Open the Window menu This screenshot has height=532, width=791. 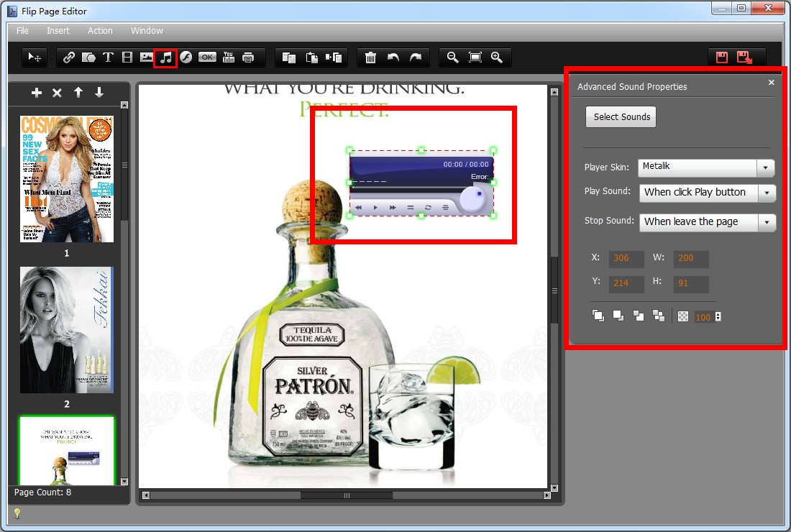[x=147, y=31]
